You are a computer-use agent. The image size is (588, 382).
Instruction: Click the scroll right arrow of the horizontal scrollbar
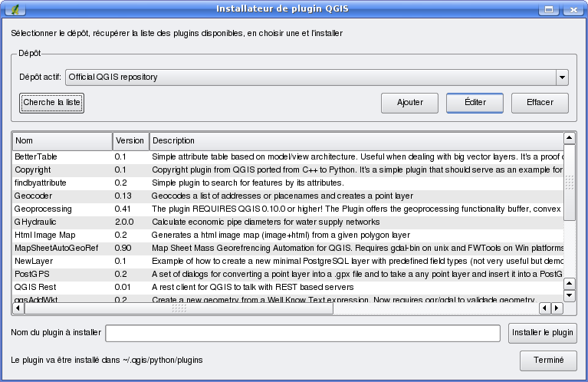click(557, 308)
